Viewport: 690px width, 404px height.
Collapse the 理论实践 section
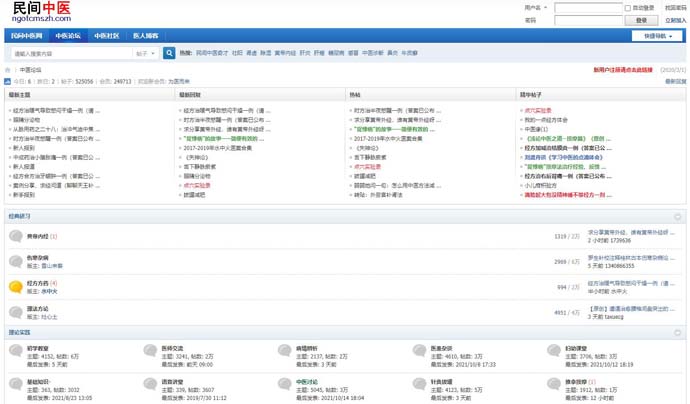pos(677,331)
